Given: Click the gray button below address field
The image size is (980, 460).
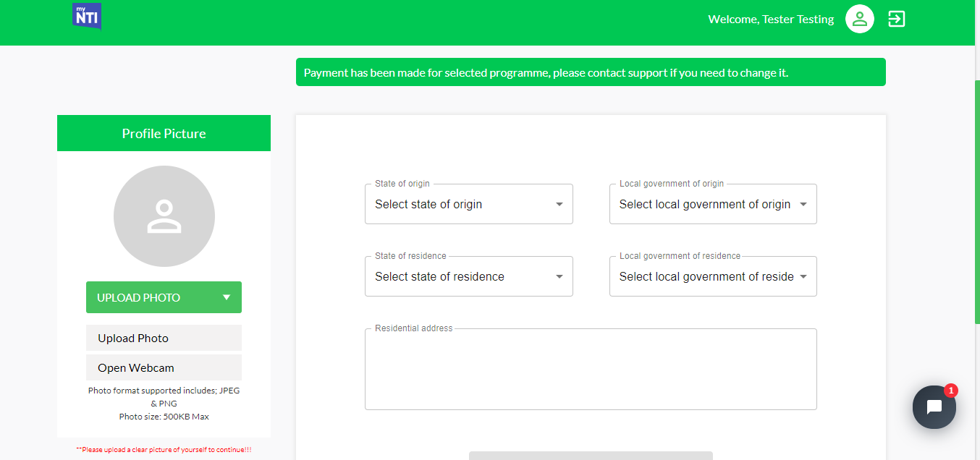Looking at the screenshot, I should [x=591, y=456].
